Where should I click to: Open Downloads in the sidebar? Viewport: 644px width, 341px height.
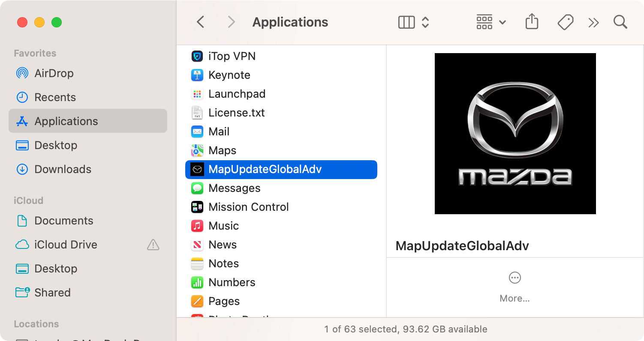[x=88, y=169]
